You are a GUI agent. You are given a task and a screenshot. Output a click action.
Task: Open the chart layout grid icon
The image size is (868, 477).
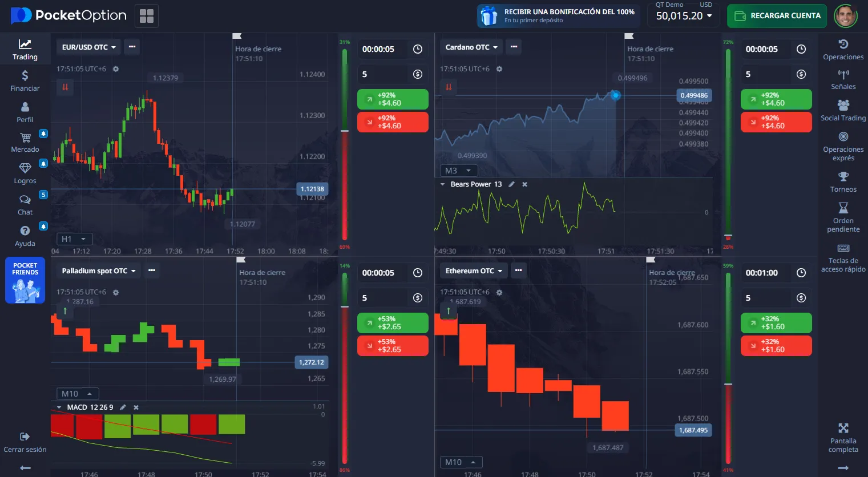click(x=147, y=16)
